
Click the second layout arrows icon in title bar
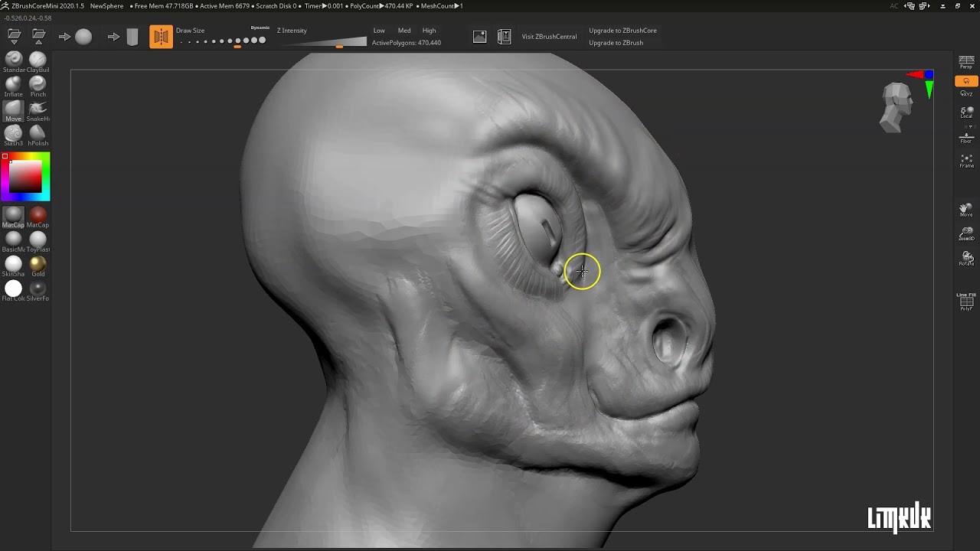point(924,6)
